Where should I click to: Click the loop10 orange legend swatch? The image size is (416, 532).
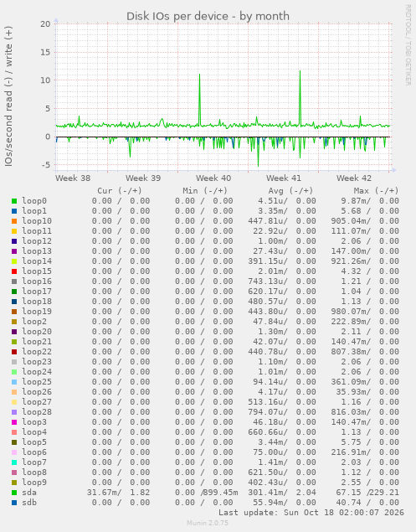14,221
